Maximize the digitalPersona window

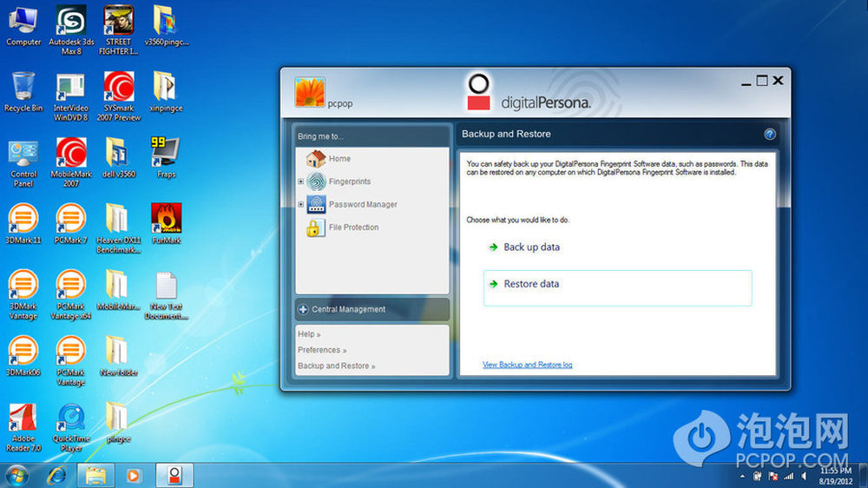762,81
